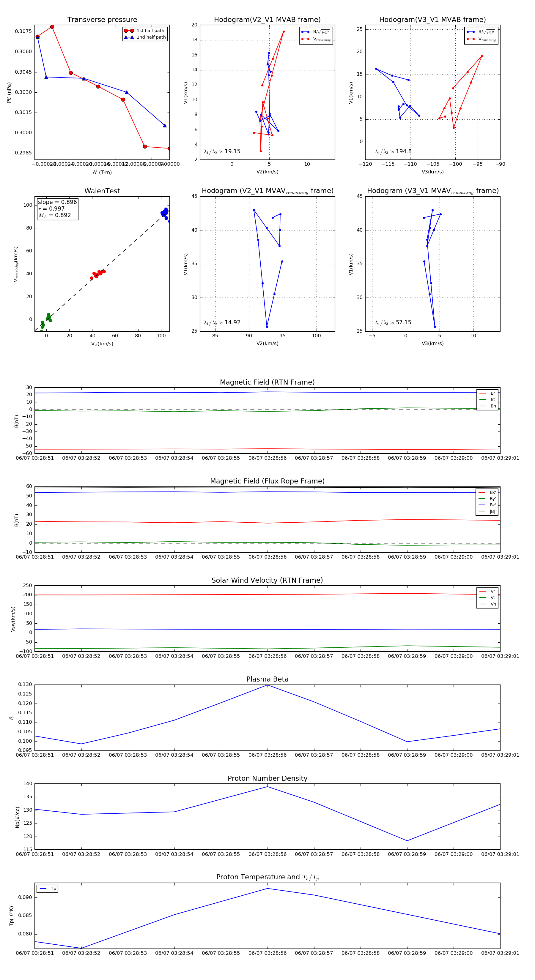
Task: Click the eigenvalue ratio value 14.92
Action: click(232, 323)
